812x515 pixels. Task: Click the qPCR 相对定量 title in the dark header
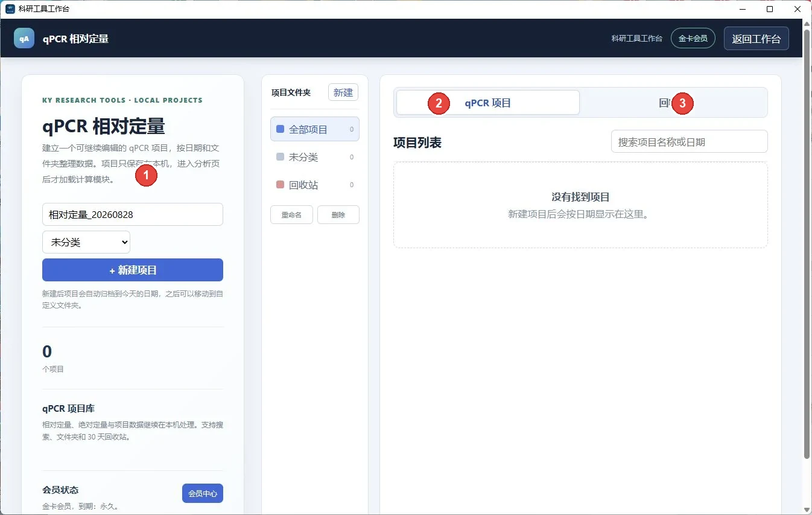coord(75,39)
